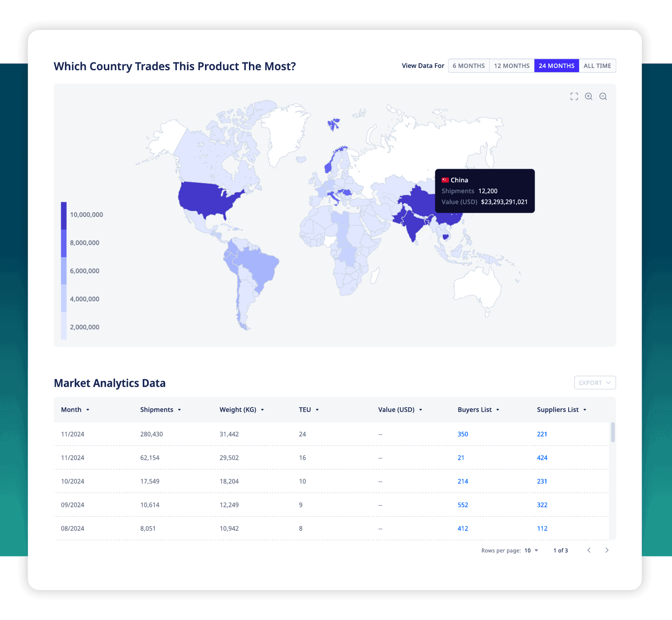Click the 08/2024 month cell
Image resolution: width=672 pixels, height=620 pixels.
tap(73, 528)
